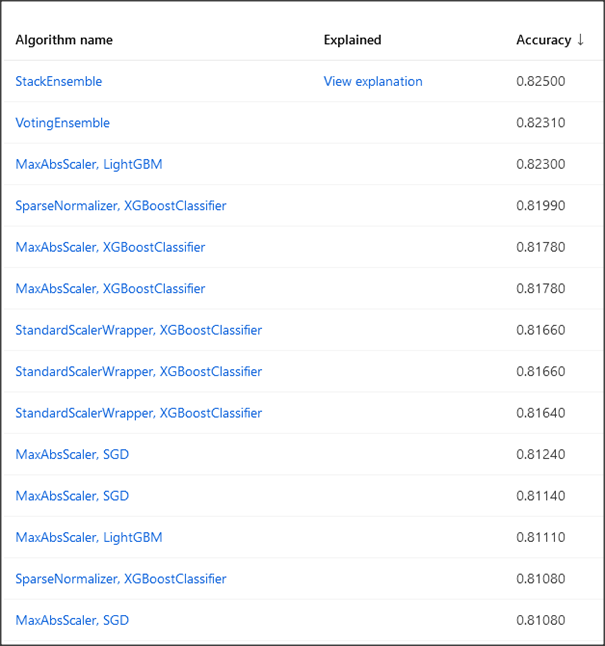Click the Accuracy column header text
The height and width of the screenshot is (646, 605).
pos(544,40)
